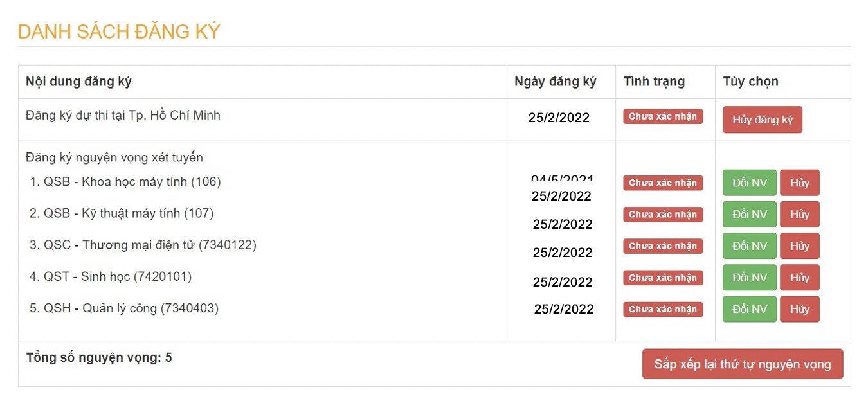Screen dimensions: 868x401
Task: Click the Tình trạng column header
Action: 654,82
